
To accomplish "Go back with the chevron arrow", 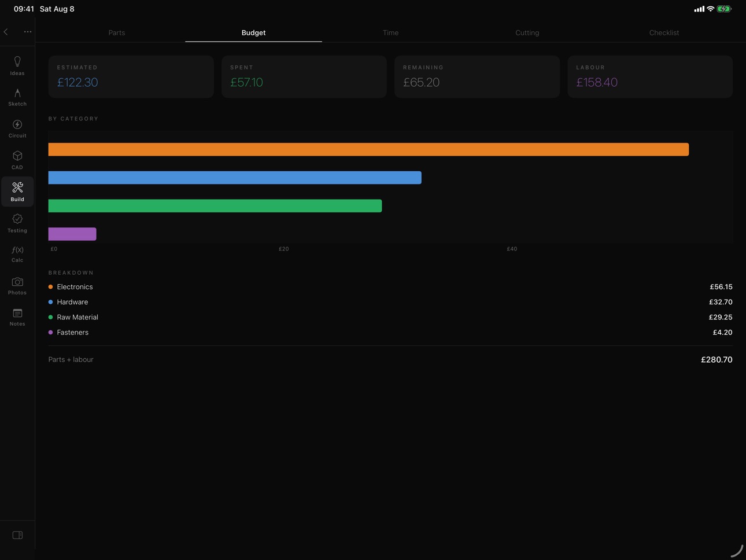I will (6, 32).
